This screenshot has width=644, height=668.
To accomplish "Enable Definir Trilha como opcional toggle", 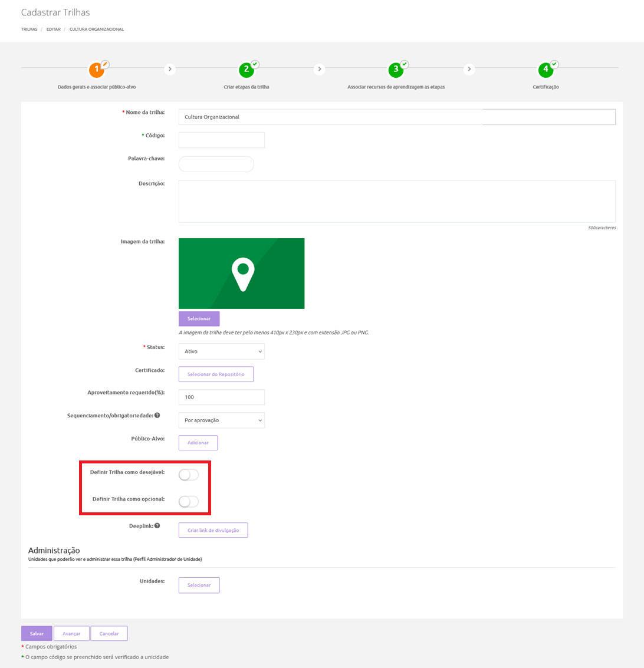I will click(x=189, y=501).
